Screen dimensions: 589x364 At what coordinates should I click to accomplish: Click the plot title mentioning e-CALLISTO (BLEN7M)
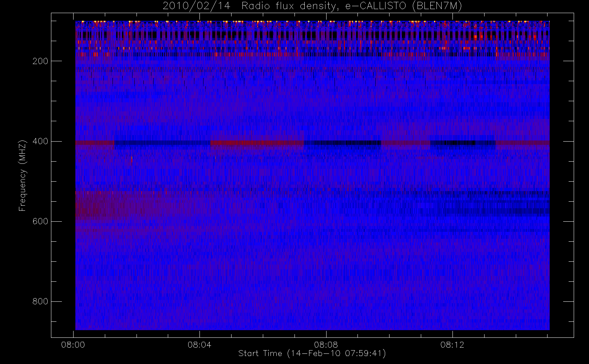[312, 6]
